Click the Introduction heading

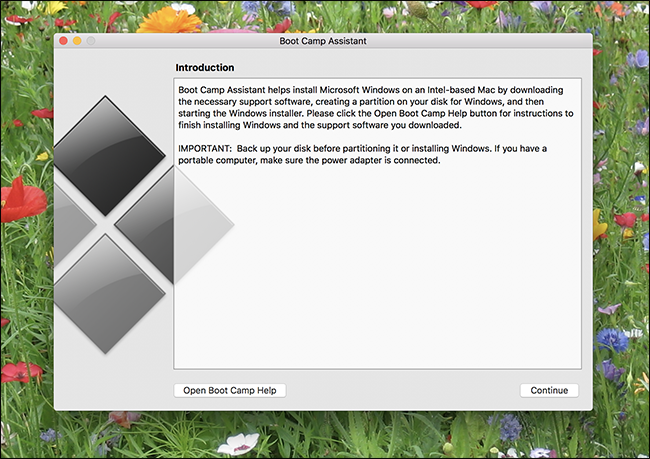(205, 68)
